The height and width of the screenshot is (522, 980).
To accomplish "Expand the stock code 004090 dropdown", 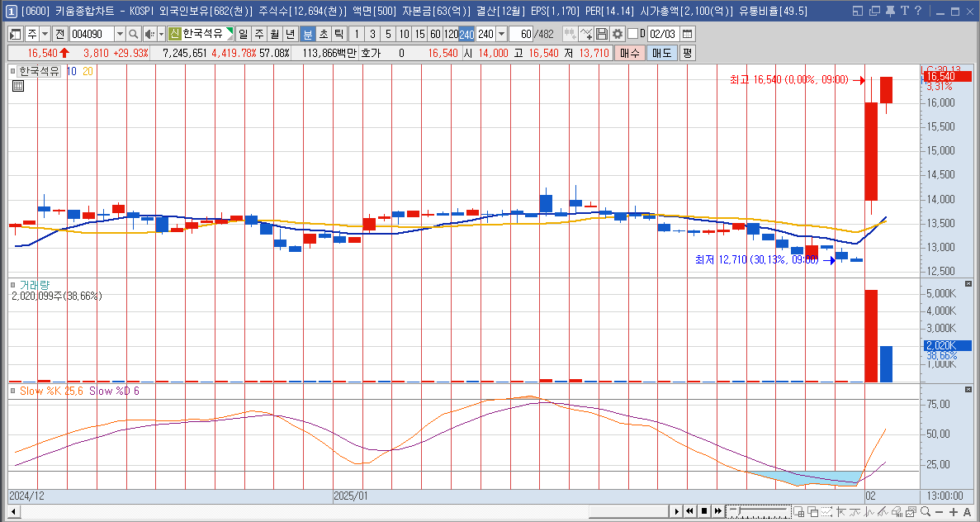I will coord(120,34).
